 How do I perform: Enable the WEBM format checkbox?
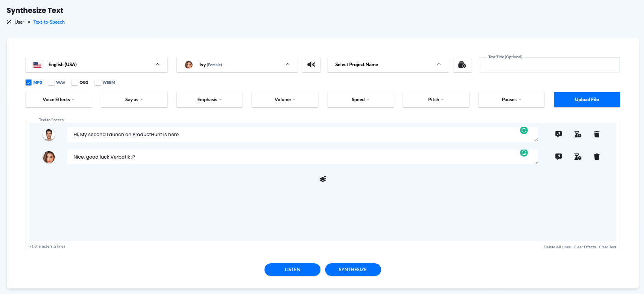pos(98,83)
